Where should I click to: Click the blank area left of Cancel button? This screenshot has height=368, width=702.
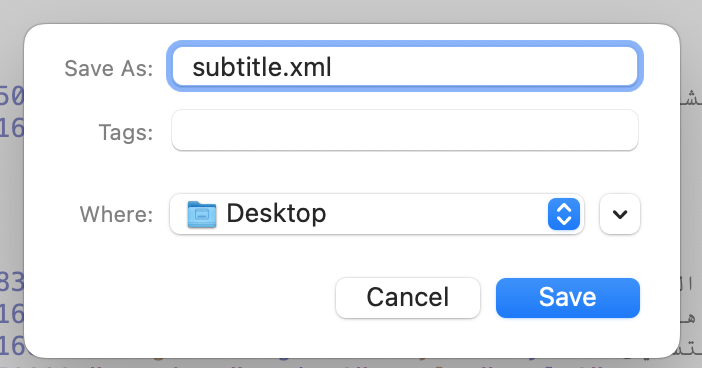click(179, 298)
